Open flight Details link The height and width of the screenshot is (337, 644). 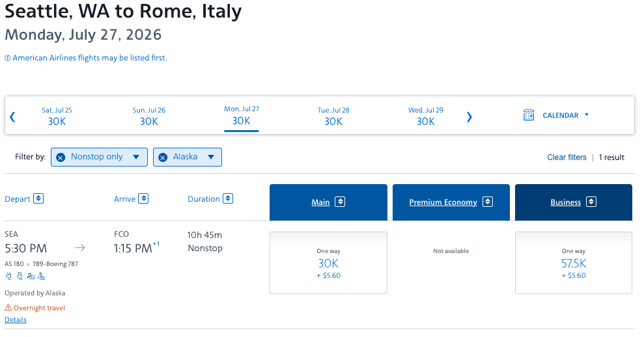[16, 320]
